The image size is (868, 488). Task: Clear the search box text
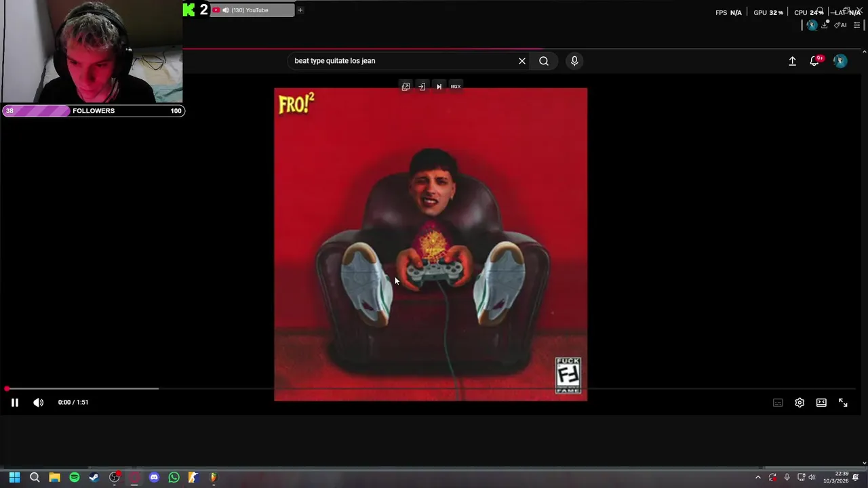point(522,61)
